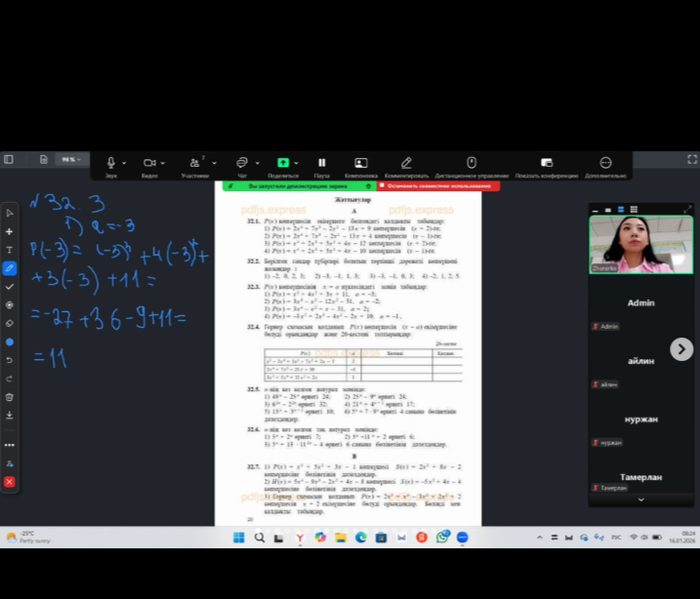Open the More options menu in toolbar

[605, 163]
